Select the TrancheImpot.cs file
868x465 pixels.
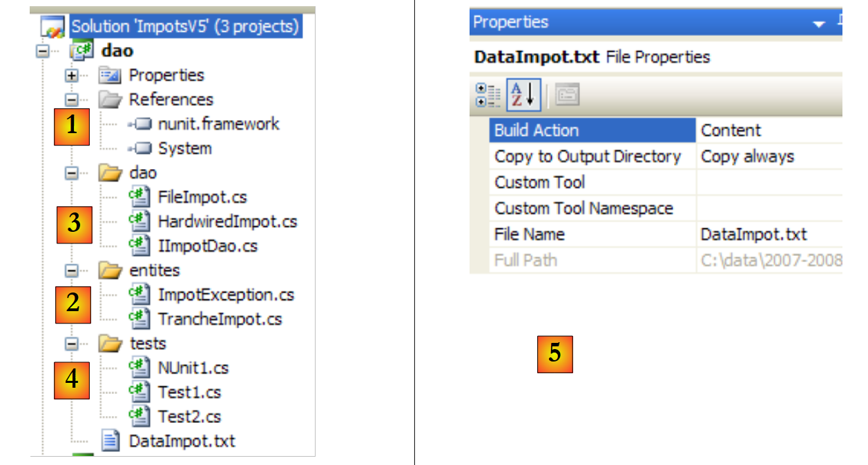tap(220, 319)
